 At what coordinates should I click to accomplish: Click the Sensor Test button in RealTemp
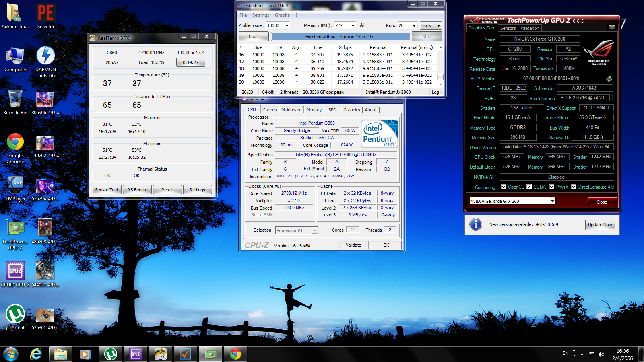pyautogui.click(x=107, y=190)
